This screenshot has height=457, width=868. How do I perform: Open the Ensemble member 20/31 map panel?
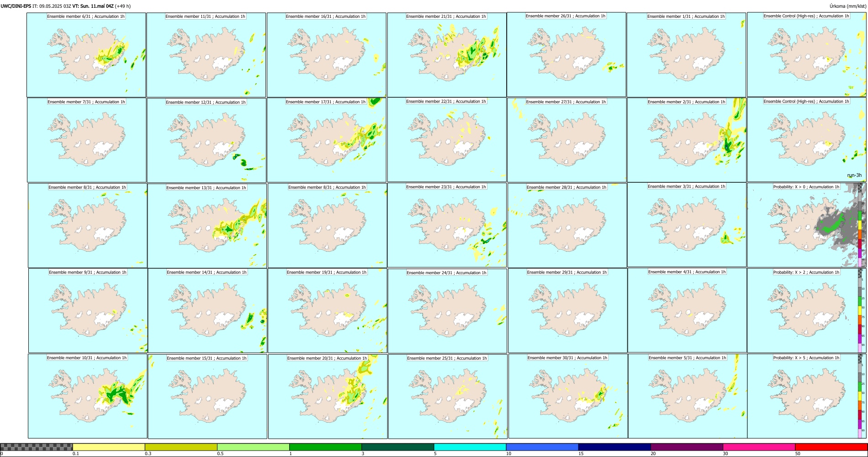328,396
